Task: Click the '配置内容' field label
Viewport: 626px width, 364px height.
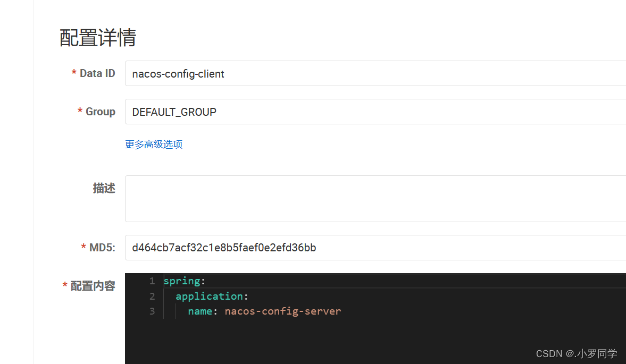Action: [x=93, y=286]
